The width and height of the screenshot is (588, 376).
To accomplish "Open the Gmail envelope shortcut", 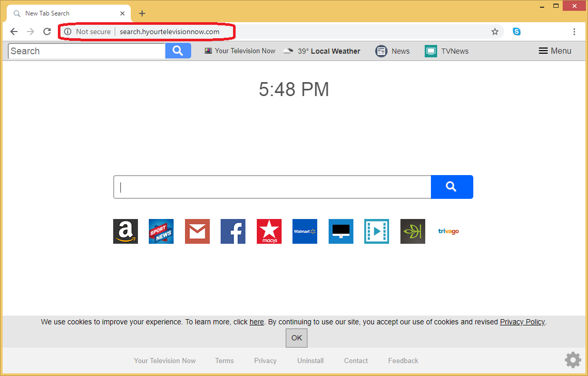I will coord(197,231).
